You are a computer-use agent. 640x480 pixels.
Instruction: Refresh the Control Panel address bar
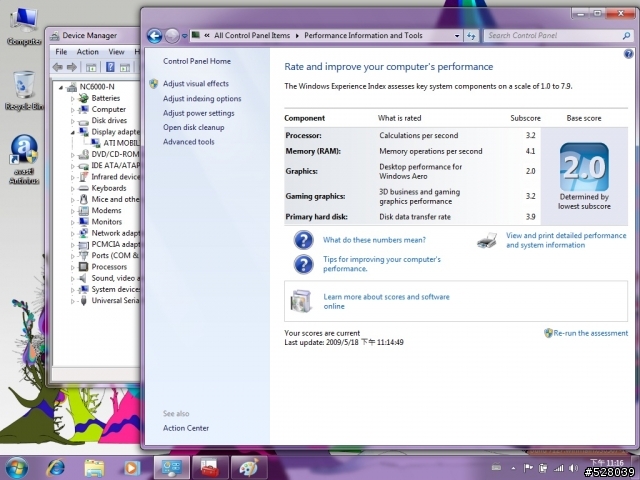point(471,36)
